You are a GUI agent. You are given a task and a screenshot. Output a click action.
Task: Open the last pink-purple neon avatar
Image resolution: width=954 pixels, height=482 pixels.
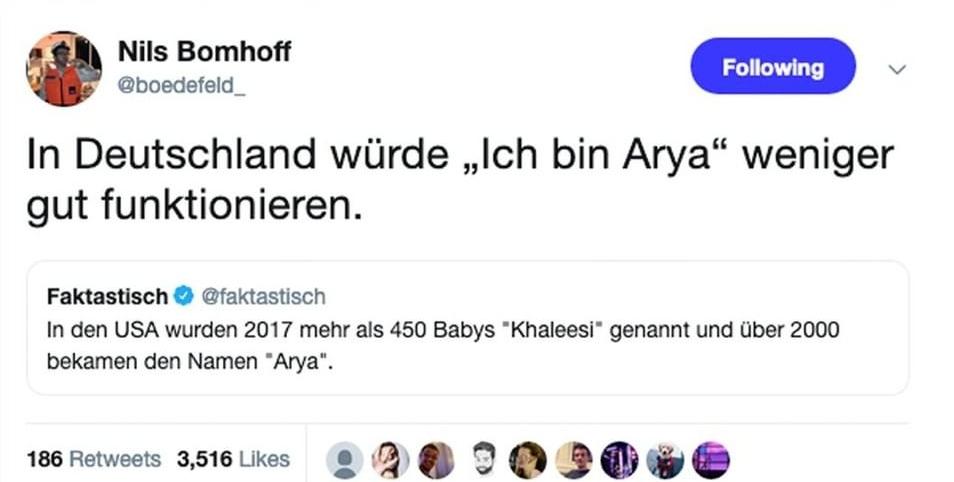tap(711, 460)
